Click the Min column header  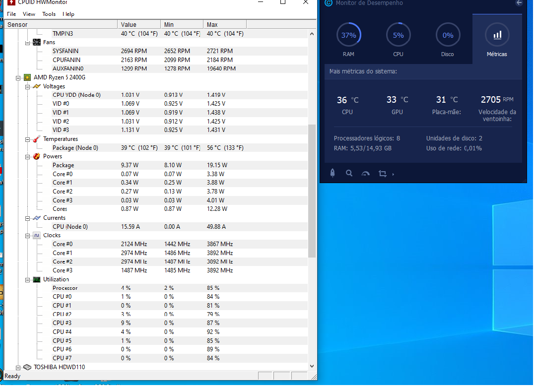tap(182, 25)
